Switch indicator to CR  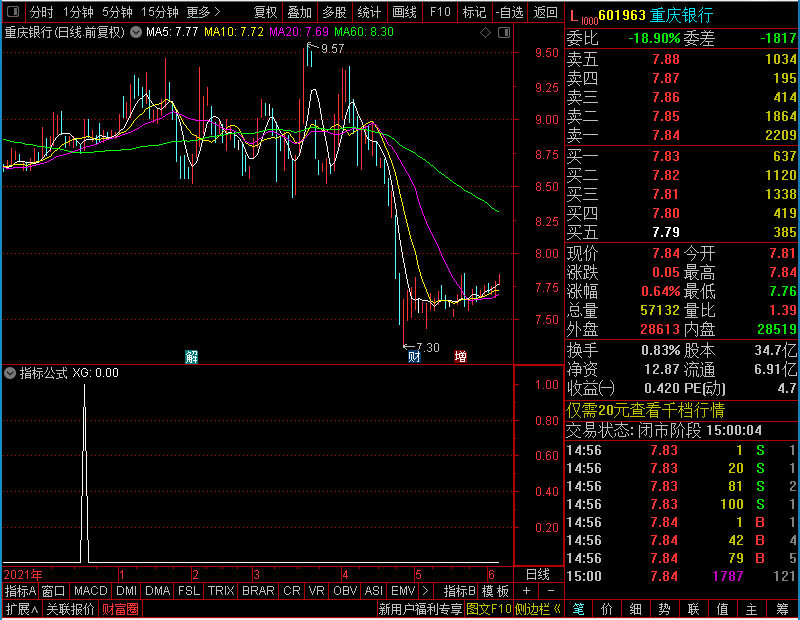click(x=292, y=591)
